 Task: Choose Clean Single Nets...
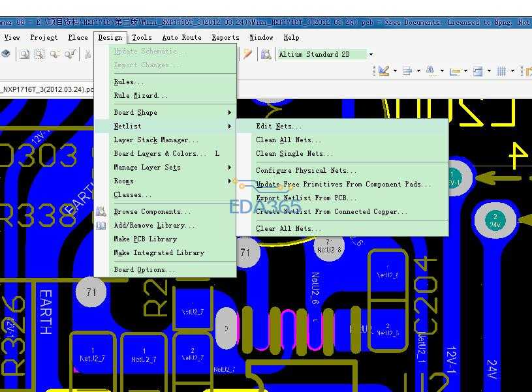342,153
